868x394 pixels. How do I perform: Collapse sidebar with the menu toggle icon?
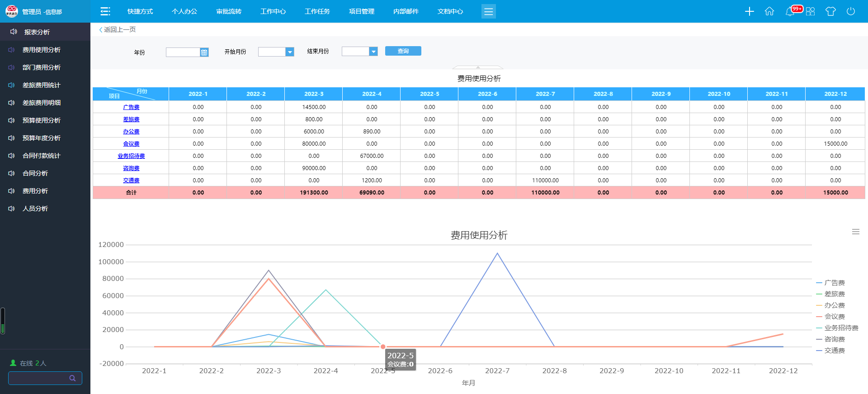(x=105, y=11)
